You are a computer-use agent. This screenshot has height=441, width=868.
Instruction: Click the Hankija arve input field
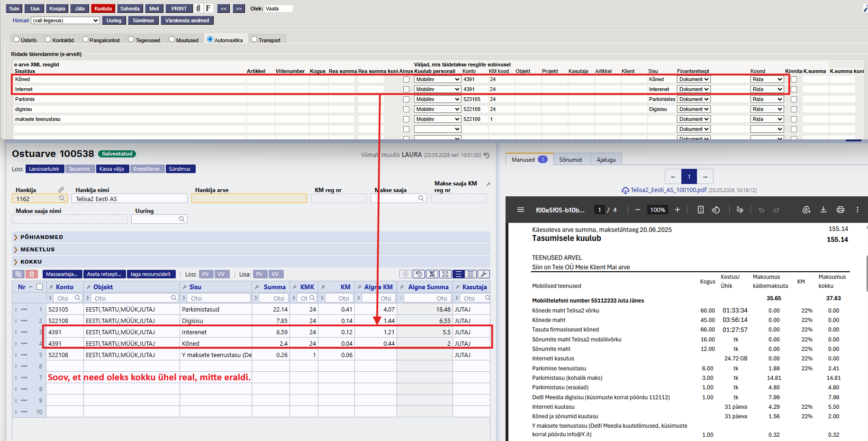(x=249, y=199)
